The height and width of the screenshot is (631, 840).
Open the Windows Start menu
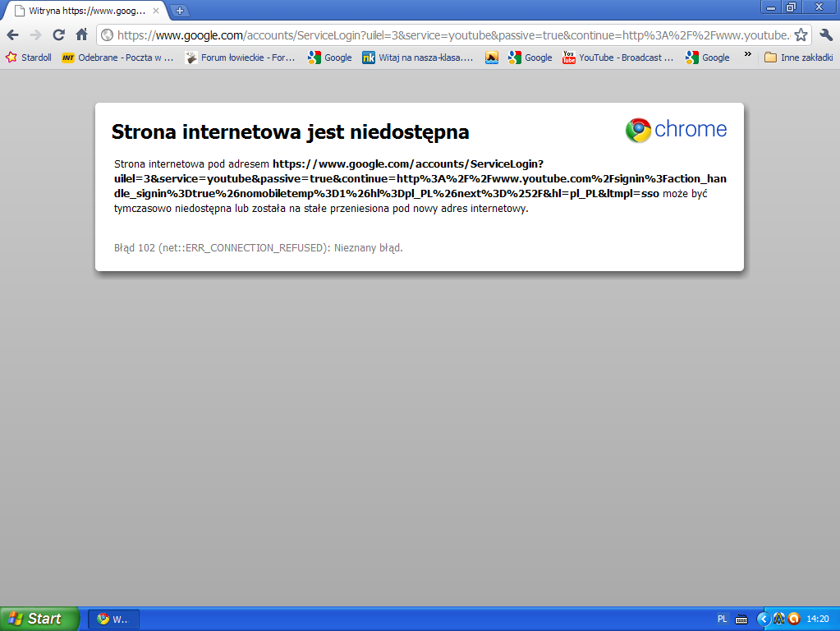[39, 619]
